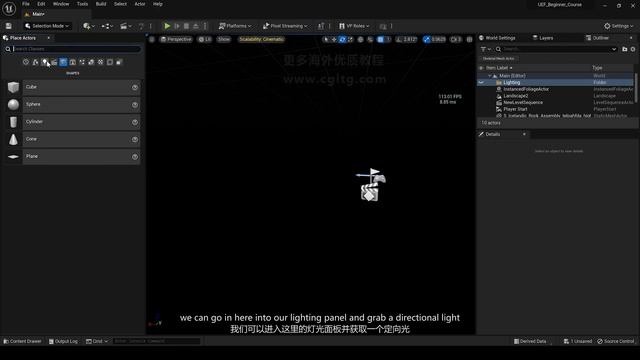Select Basic actors category icon
Viewport: 640px width, 360px height.
pos(36,62)
